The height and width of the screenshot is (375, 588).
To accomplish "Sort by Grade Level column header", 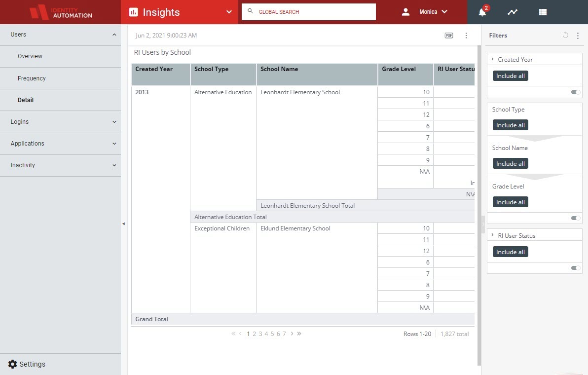I will coord(405,74).
